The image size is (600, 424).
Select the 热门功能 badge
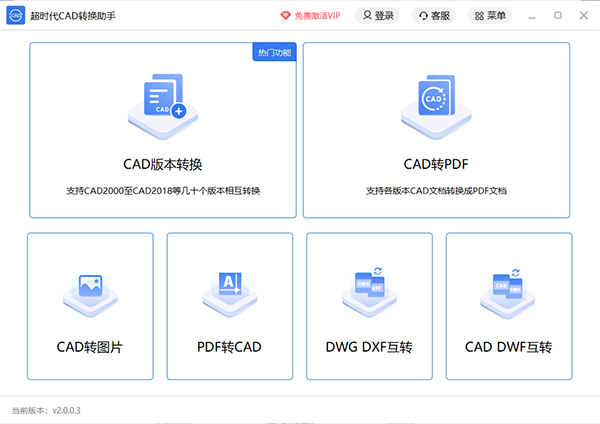click(x=275, y=52)
